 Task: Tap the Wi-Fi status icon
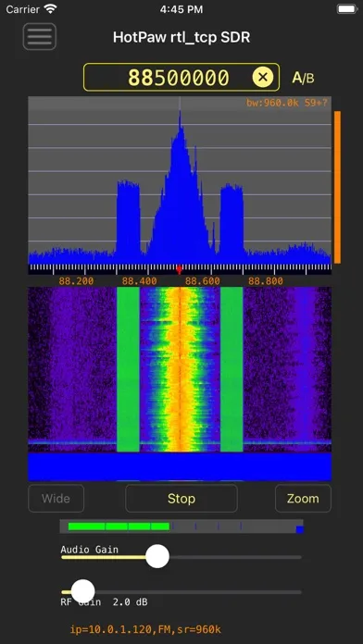click(x=51, y=8)
